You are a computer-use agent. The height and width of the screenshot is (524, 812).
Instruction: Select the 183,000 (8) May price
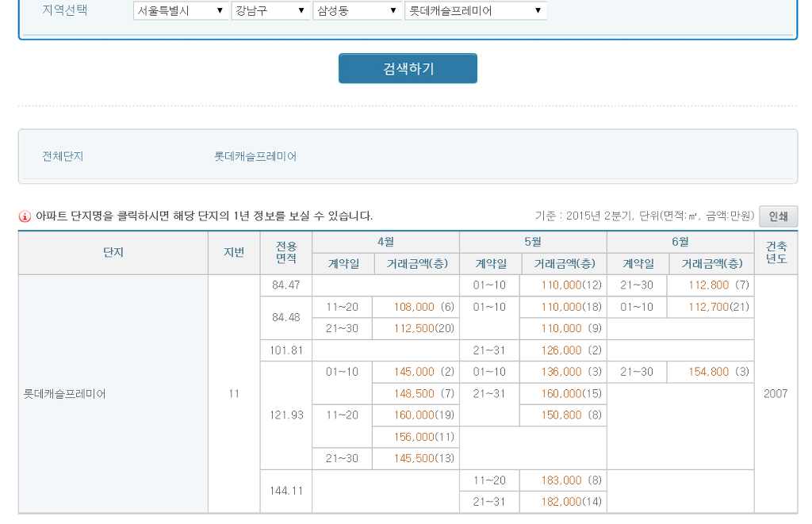(571, 480)
